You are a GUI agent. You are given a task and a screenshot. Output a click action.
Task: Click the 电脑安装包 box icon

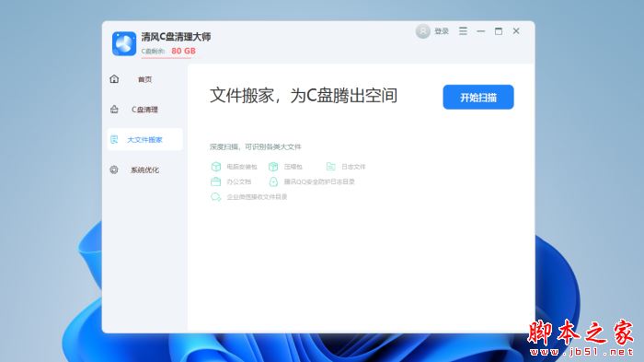coord(216,166)
